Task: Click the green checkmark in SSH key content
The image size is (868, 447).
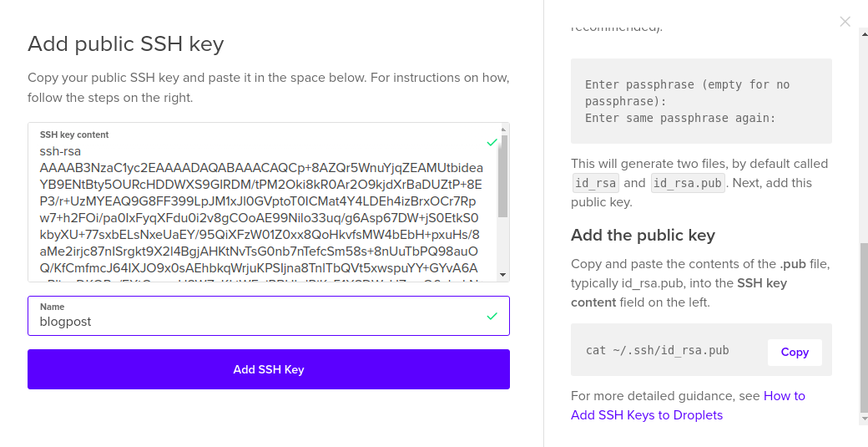Action: (x=492, y=143)
